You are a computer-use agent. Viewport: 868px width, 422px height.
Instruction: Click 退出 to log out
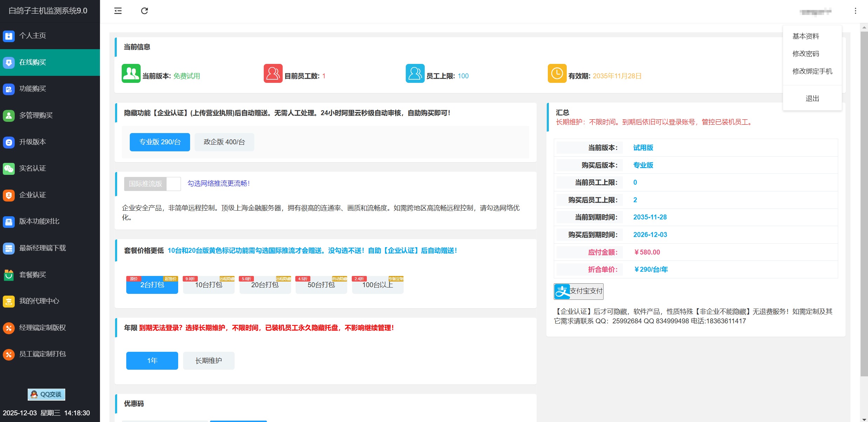[812, 98]
